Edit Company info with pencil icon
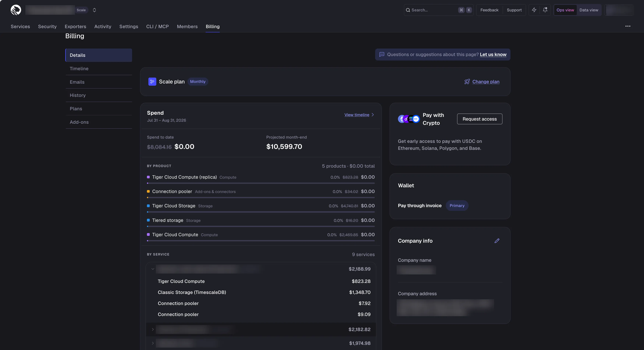Image resolution: width=644 pixels, height=350 pixels. pyautogui.click(x=497, y=241)
